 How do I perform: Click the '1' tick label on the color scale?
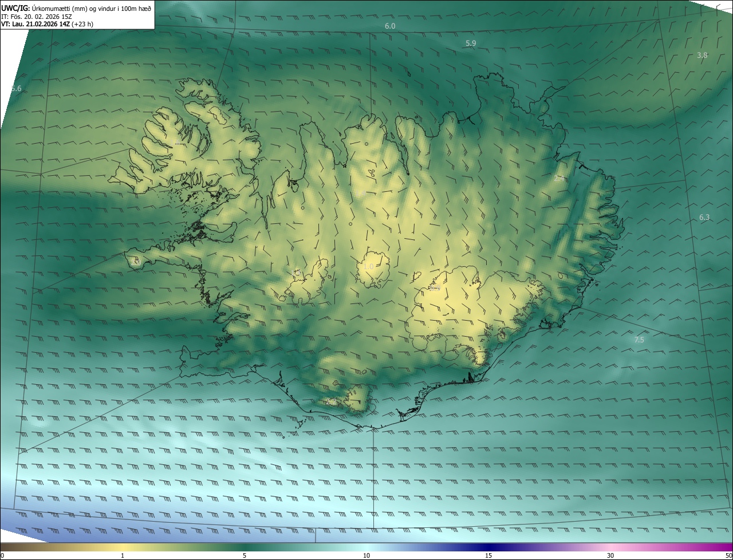click(x=123, y=555)
